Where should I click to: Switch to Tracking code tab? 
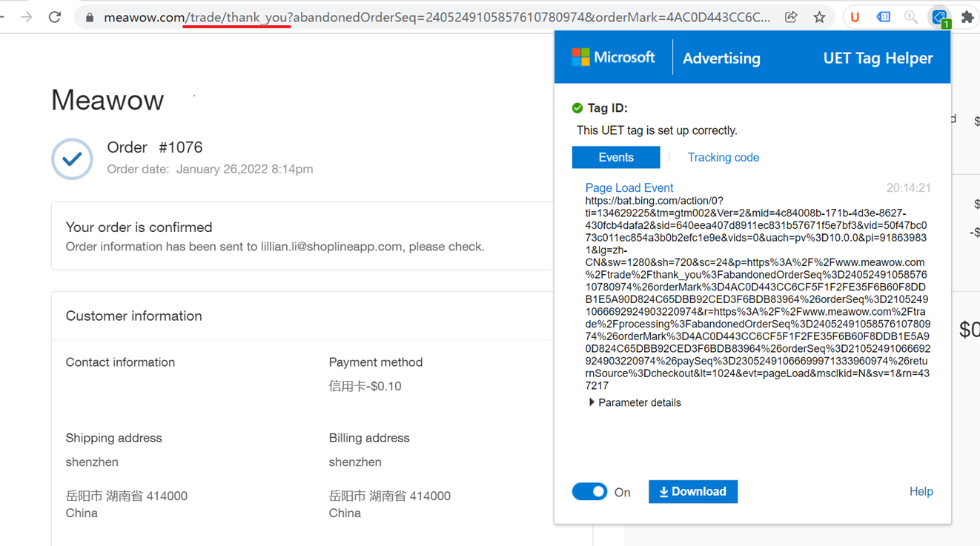point(724,157)
